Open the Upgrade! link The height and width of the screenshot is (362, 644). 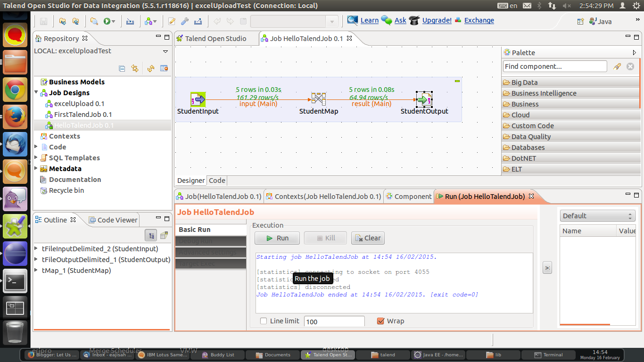coord(437,20)
